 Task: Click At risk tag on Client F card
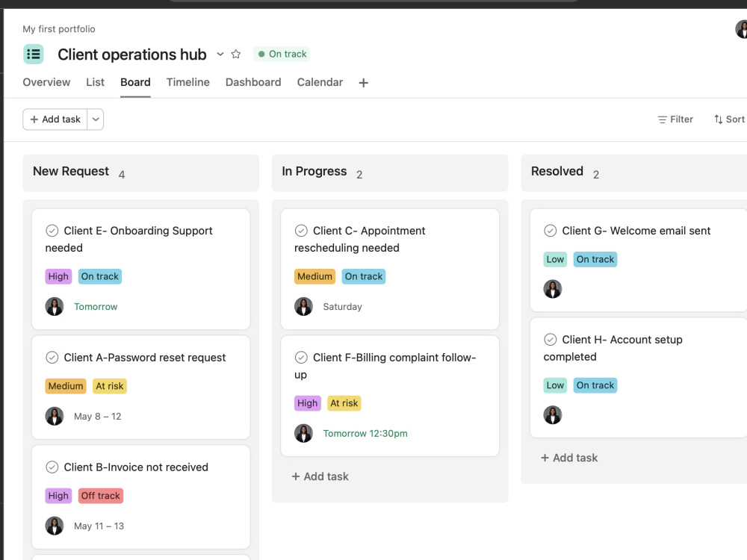pos(344,403)
